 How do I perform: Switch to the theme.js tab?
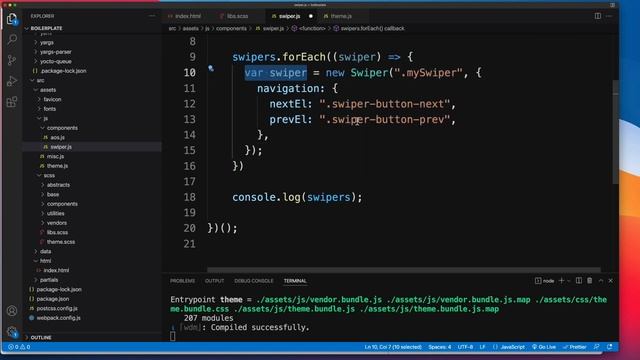click(340, 16)
